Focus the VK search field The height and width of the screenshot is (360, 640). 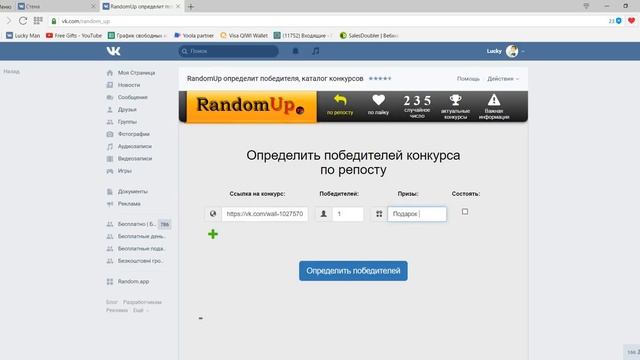229,51
